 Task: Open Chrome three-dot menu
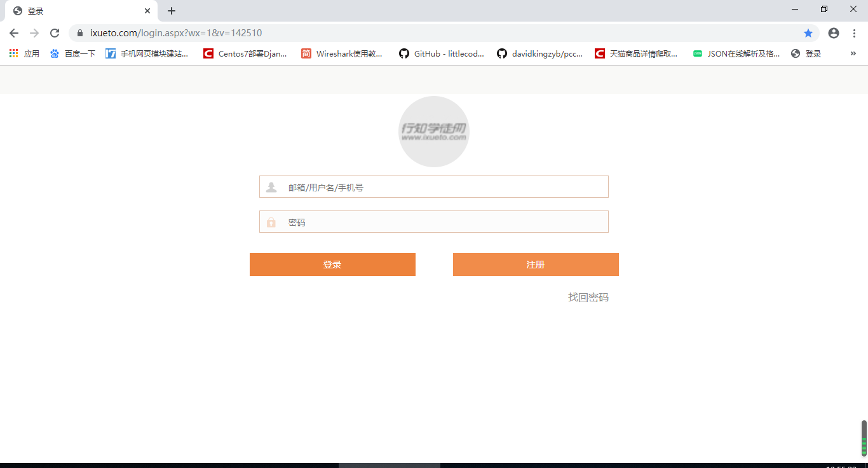pyautogui.click(x=854, y=33)
